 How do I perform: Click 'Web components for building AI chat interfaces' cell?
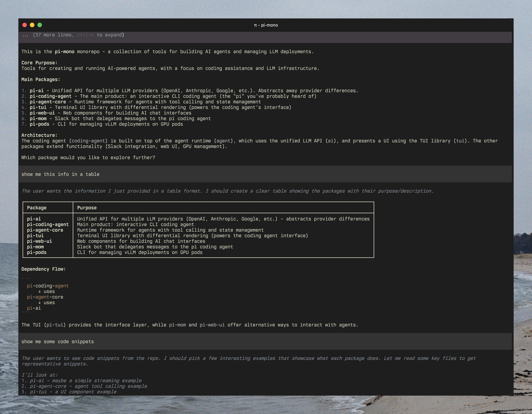(141, 241)
